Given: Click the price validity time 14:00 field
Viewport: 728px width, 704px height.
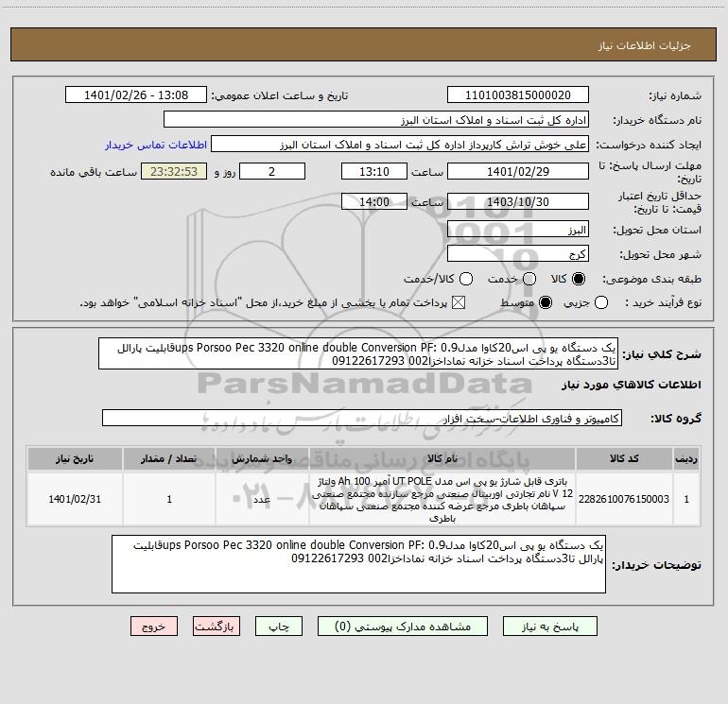Looking at the screenshot, I should 374,201.
